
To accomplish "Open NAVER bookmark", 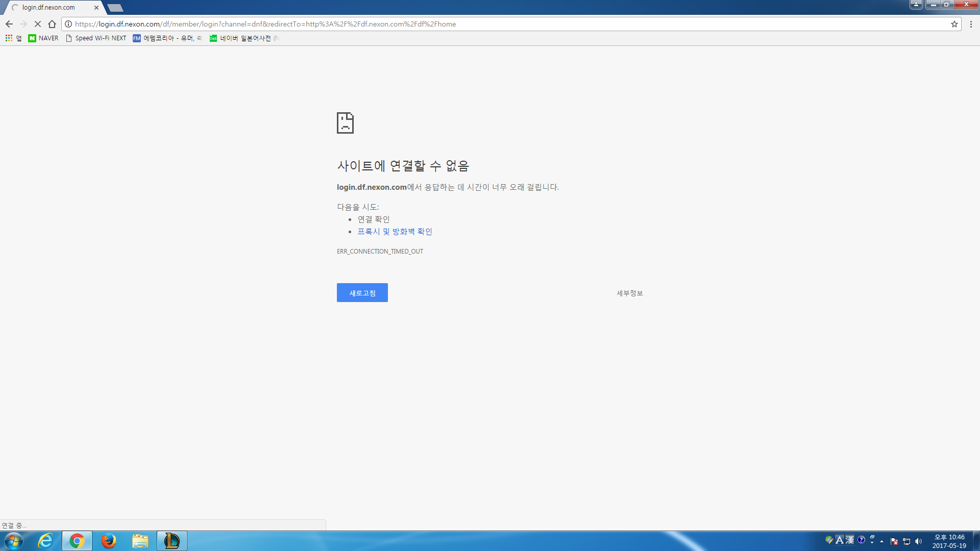I will (43, 38).
